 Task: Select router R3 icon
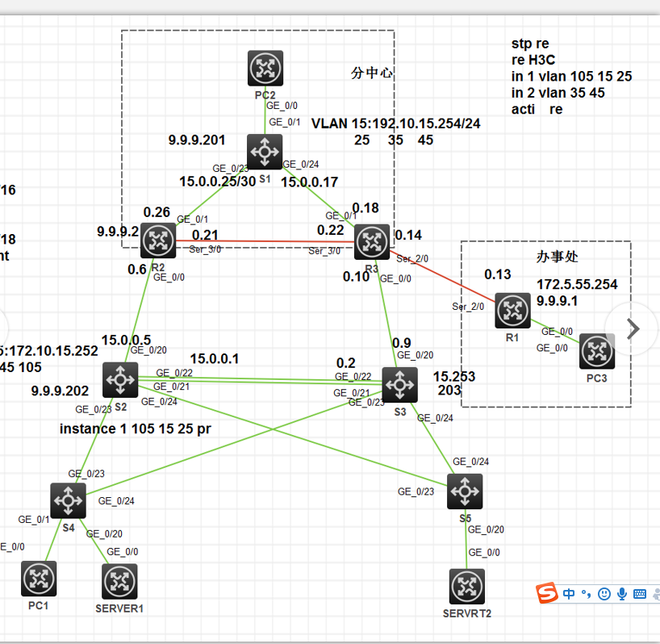click(x=372, y=242)
